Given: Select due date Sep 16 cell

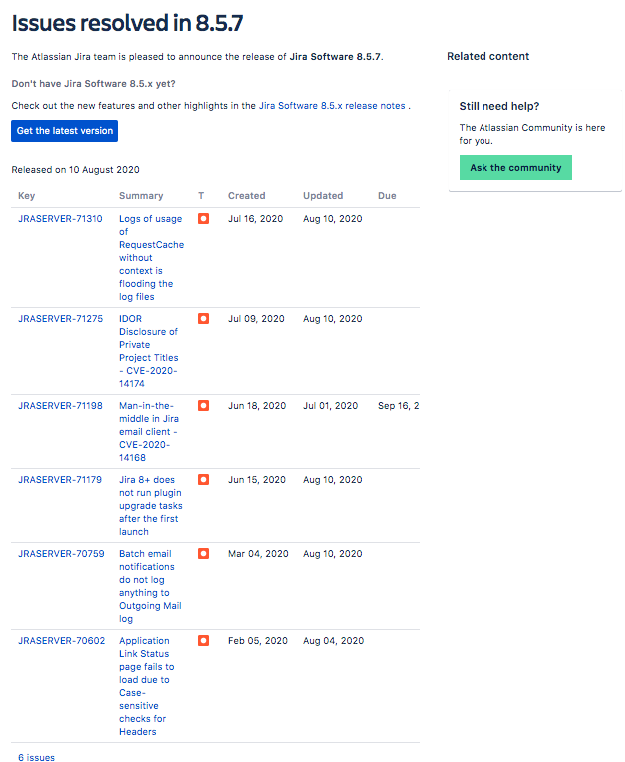Looking at the screenshot, I should coord(399,405).
